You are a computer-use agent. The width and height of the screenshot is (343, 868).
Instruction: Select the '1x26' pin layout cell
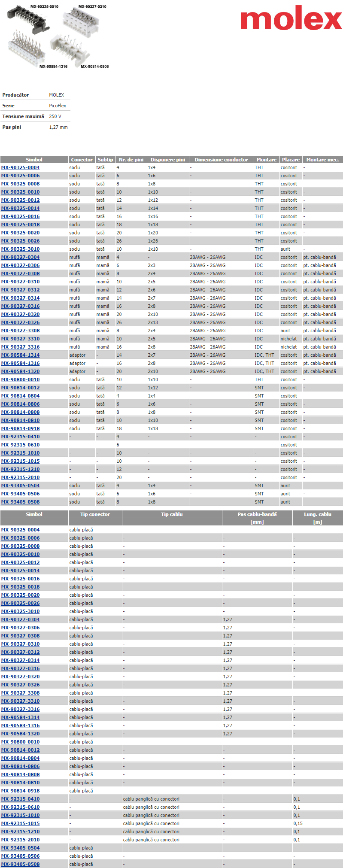[x=153, y=241]
